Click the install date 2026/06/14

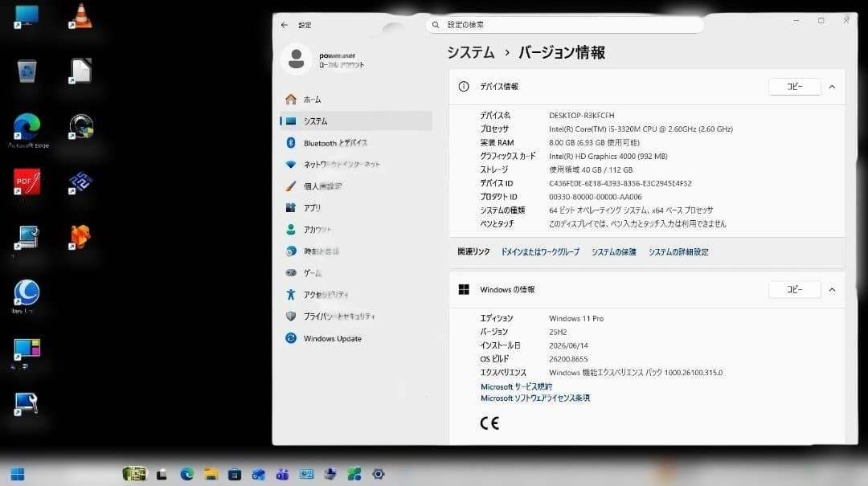tap(568, 346)
